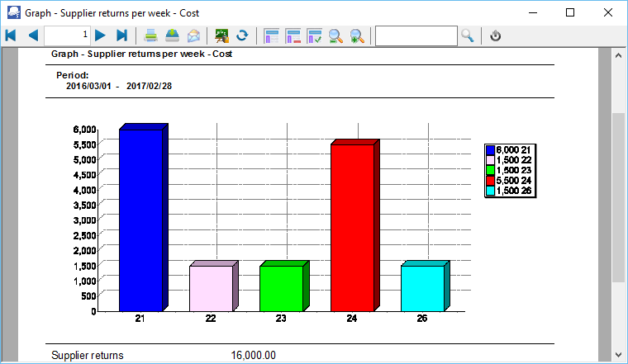Click the power icon to close report
The height and width of the screenshot is (364, 628).
pos(496,35)
